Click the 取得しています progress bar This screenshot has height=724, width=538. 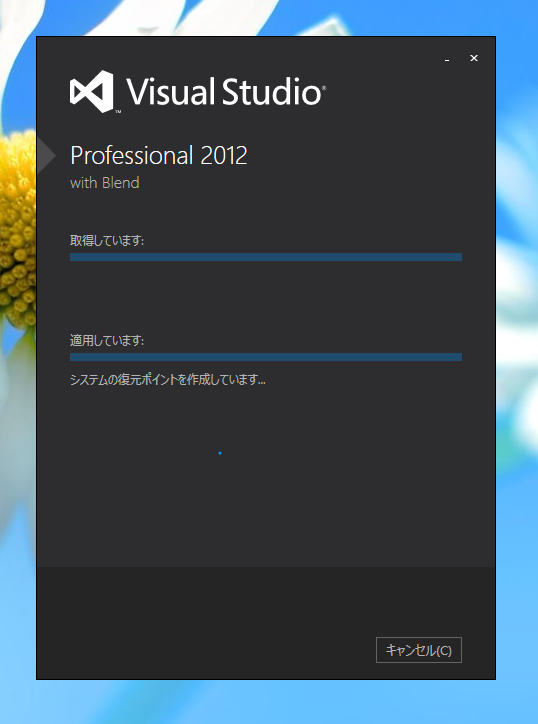point(266,257)
